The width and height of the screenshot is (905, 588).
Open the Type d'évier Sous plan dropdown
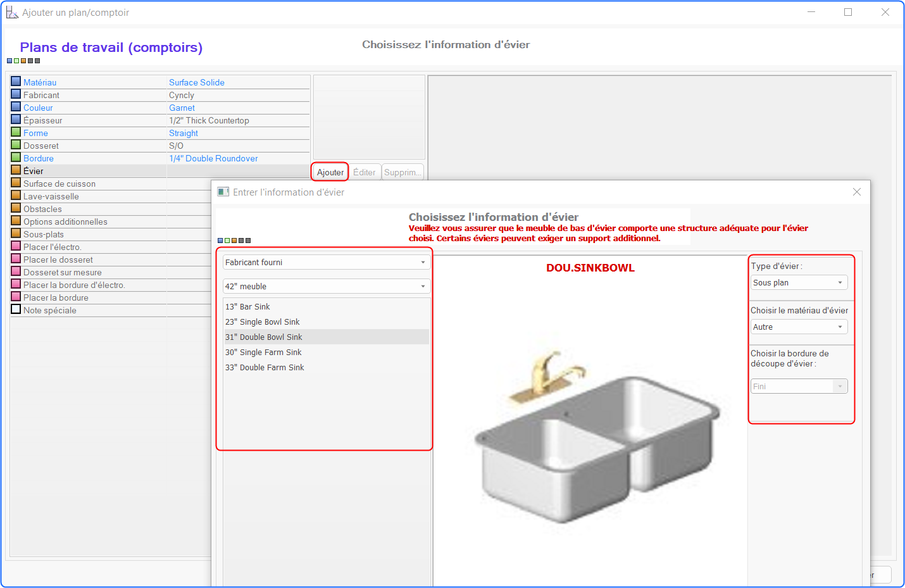pos(799,283)
